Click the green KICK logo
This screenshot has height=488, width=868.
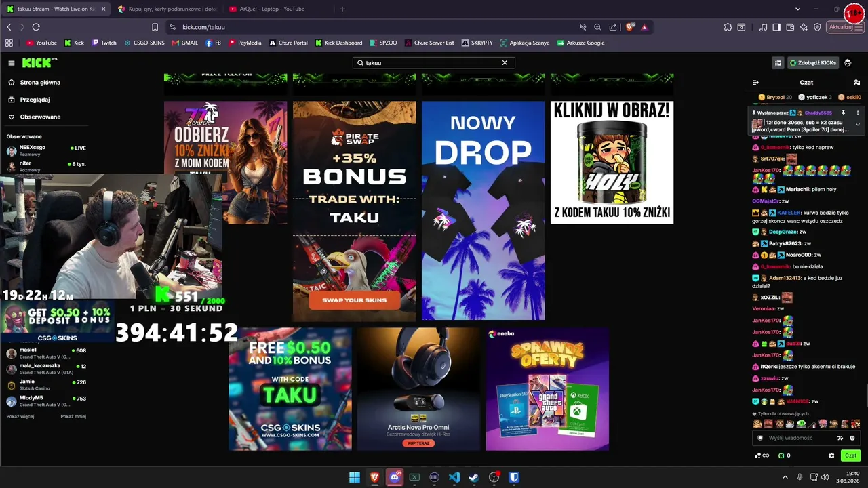(39, 63)
